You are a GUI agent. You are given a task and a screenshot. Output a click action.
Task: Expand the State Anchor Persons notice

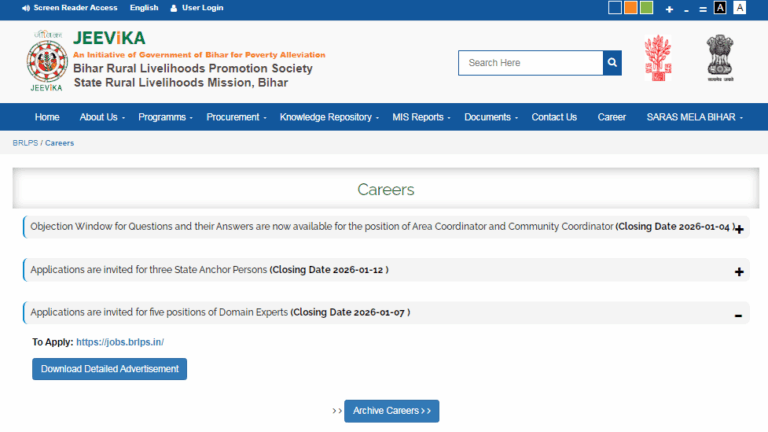pos(739,272)
